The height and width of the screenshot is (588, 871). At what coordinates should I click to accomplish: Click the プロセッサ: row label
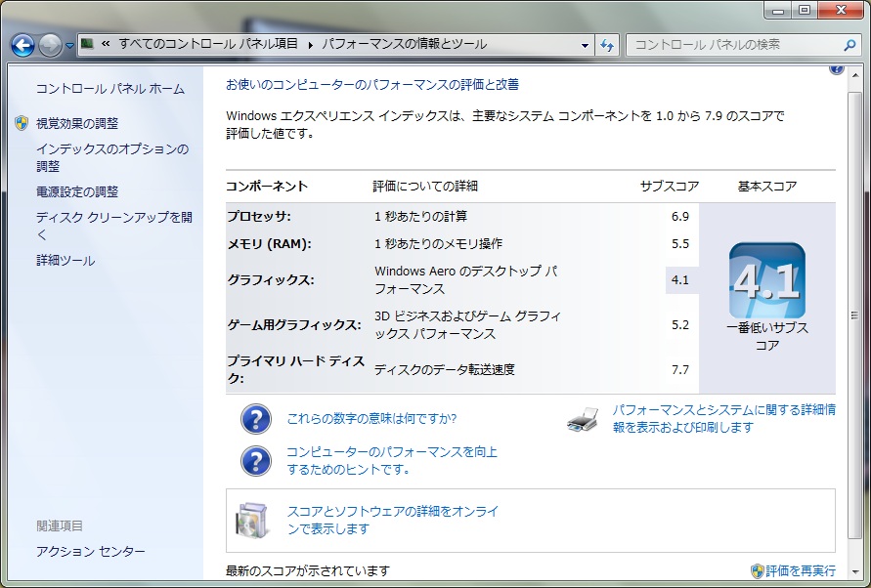pos(259,216)
